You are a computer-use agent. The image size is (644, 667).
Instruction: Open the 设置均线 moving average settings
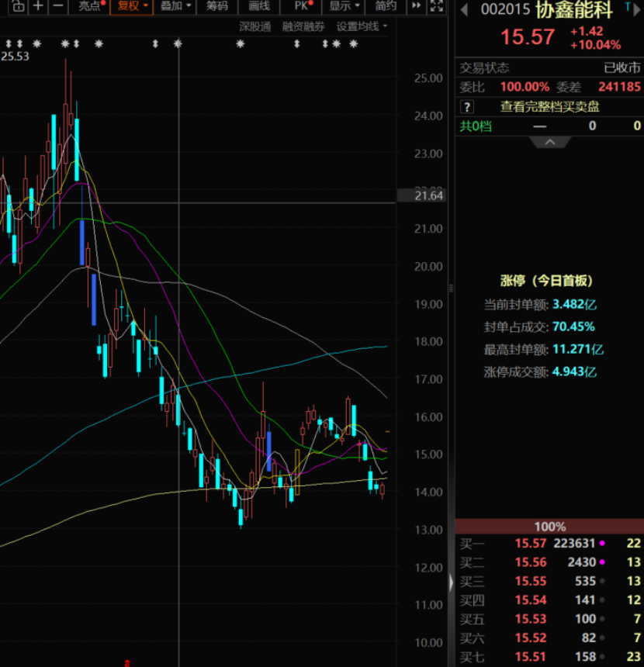click(x=362, y=27)
